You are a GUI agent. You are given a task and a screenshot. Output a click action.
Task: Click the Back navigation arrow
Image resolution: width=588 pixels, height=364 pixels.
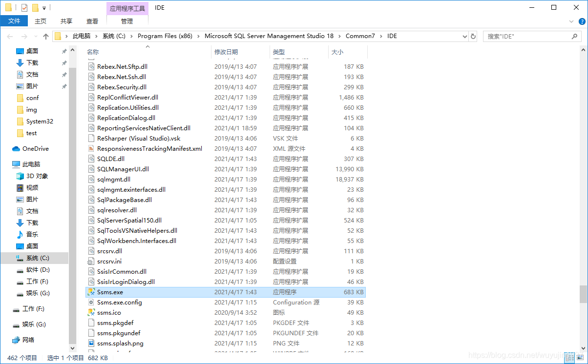[x=10, y=36]
